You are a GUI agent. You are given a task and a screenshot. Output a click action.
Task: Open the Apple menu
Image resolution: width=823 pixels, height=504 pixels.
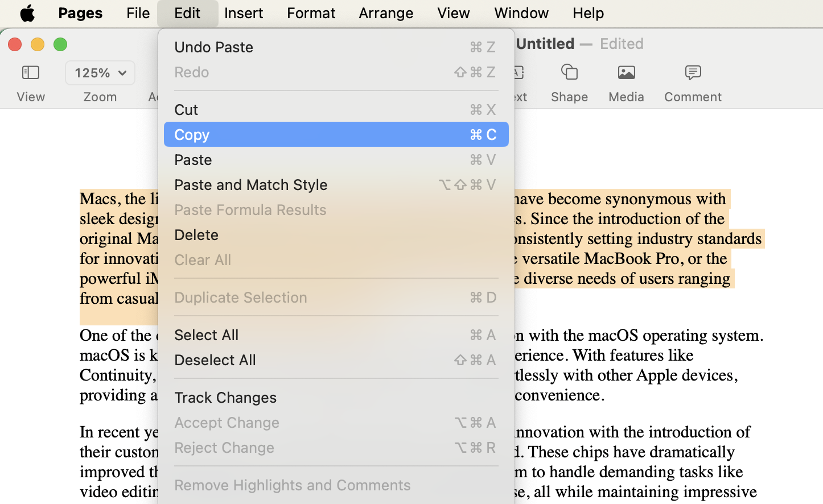[x=27, y=13]
